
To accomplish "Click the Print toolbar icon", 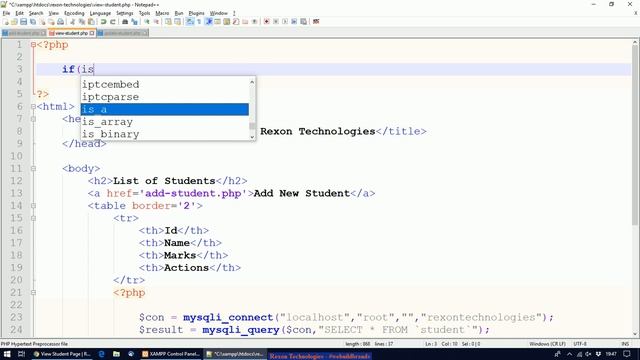I will coord(60,22).
